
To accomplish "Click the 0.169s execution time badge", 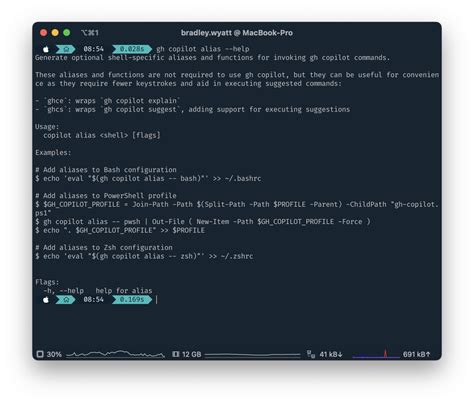I will tap(132, 300).
